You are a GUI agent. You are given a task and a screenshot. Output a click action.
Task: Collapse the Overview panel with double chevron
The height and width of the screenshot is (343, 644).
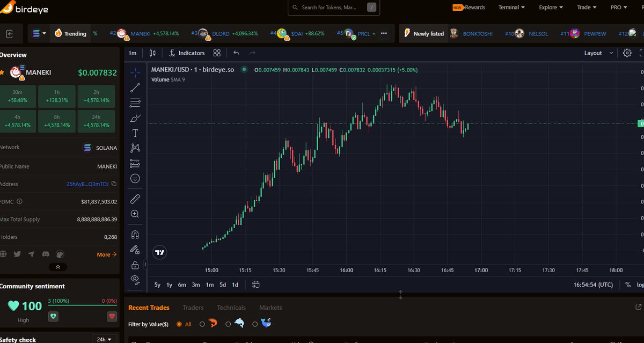(58, 267)
